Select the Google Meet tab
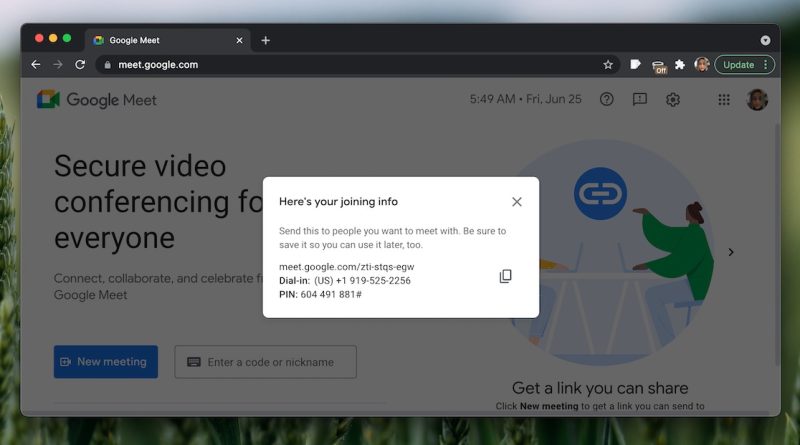This screenshot has height=445, width=800. click(168, 40)
